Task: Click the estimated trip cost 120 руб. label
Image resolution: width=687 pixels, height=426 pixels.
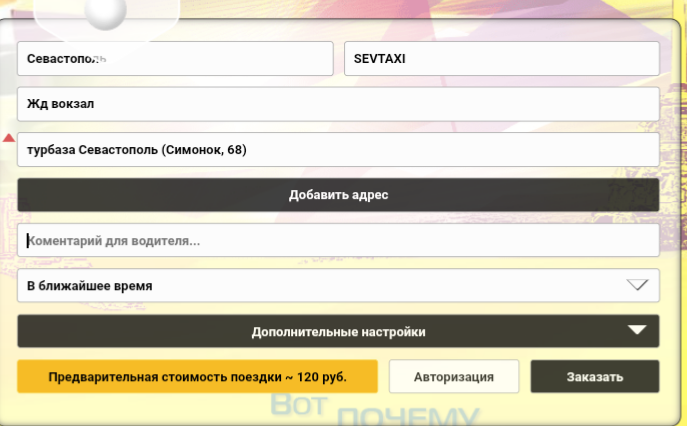Action: (x=197, y=377)
